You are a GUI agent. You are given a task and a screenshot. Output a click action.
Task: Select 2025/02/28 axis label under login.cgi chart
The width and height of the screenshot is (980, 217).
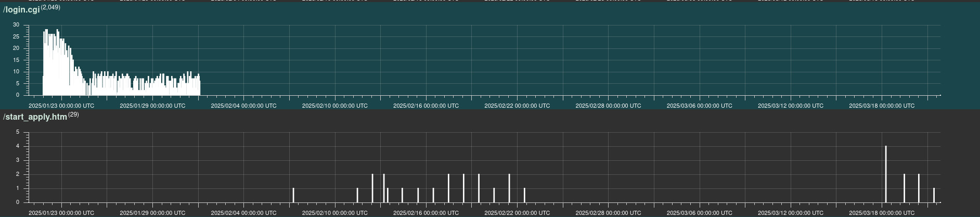[608, 106]
